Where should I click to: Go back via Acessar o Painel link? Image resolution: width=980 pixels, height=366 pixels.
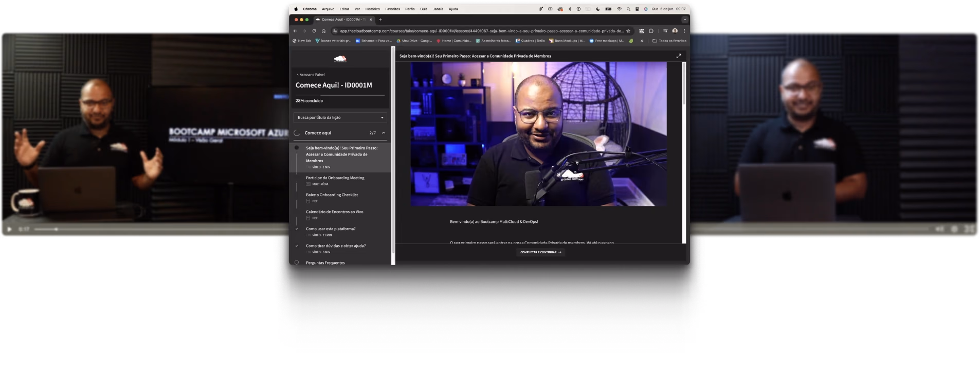coord(311,75)
